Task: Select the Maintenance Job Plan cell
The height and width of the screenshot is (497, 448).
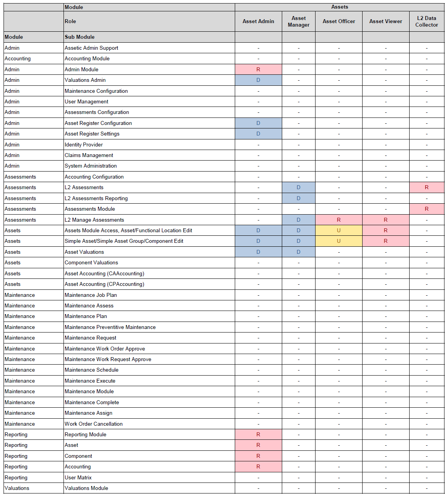Action: [x=149, y=295]
